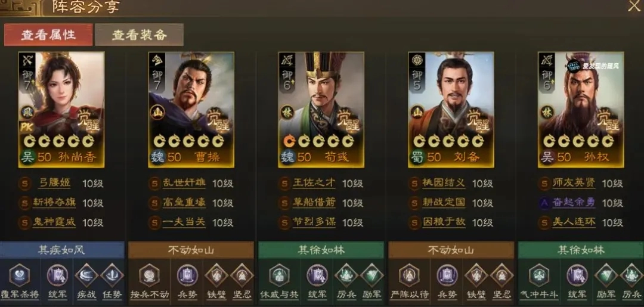Select the 严阵以待 skill icon

click(x=410, y=275)
